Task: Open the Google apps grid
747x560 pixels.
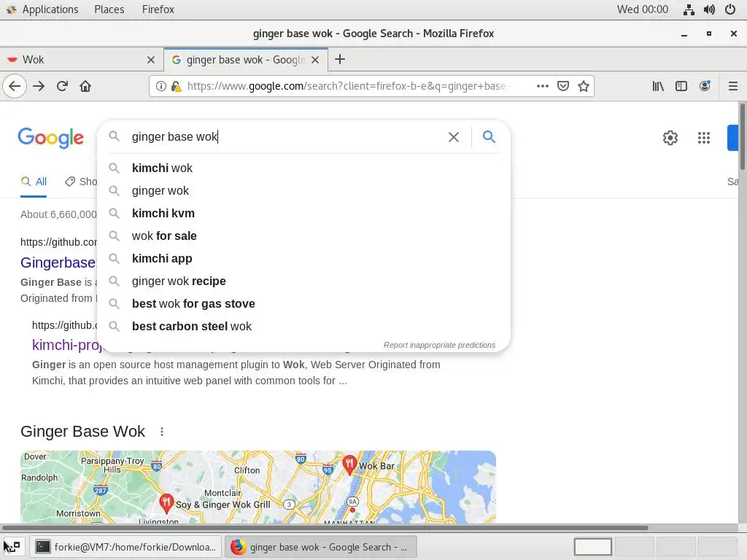Action: 704,138
